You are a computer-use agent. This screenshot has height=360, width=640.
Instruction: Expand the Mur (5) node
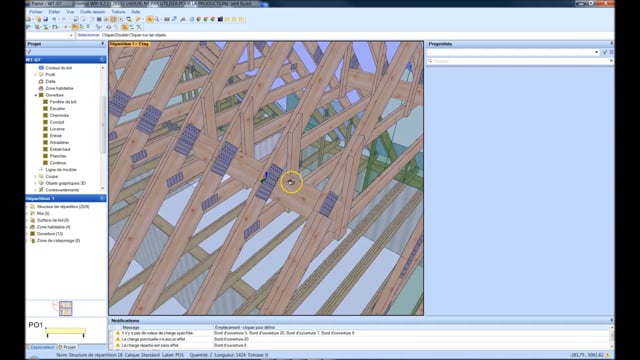coord(27,213)
